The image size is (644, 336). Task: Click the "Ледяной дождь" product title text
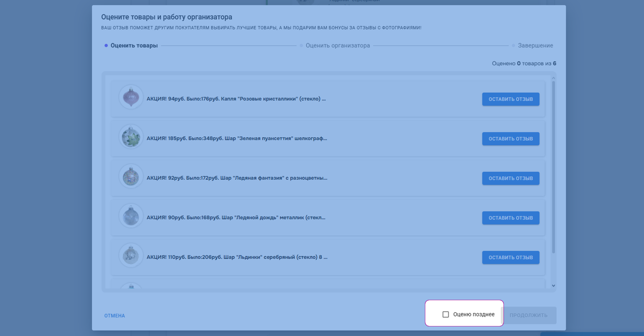tap(236, 217)
